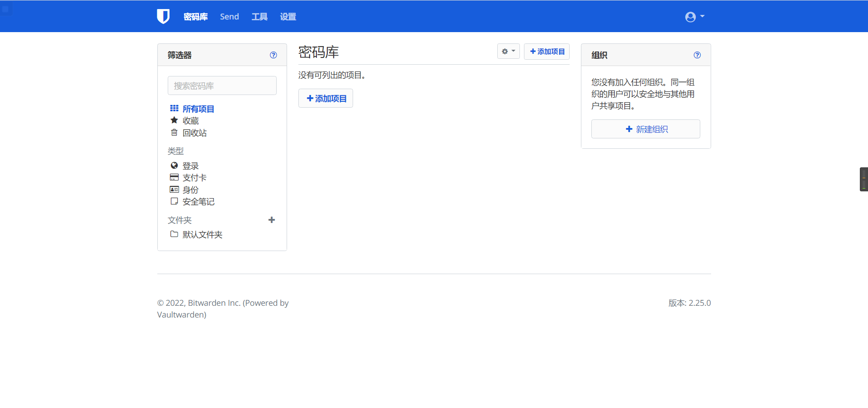Open the gear options dropdown
This screenshot has height=408, width=868.
tap(508, 52)
